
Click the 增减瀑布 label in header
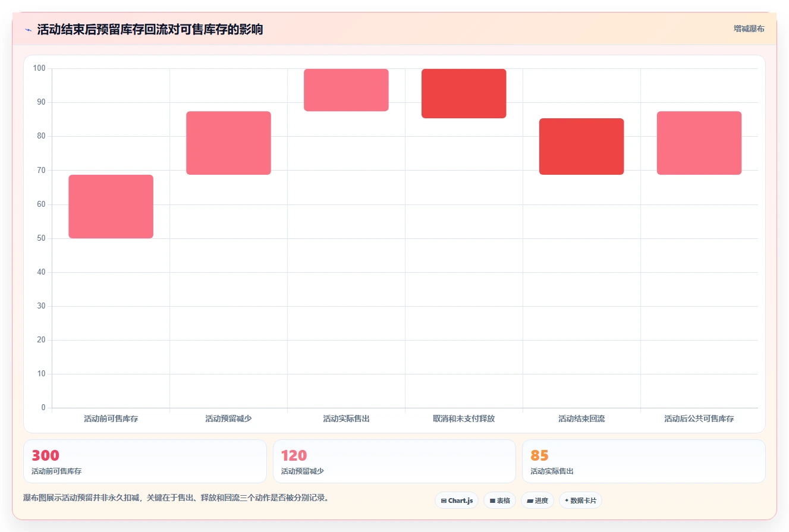click(749, 29)
